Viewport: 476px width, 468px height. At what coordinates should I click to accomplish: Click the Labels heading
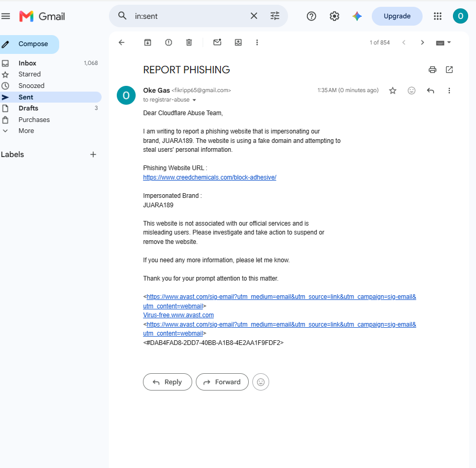[13, 154]
